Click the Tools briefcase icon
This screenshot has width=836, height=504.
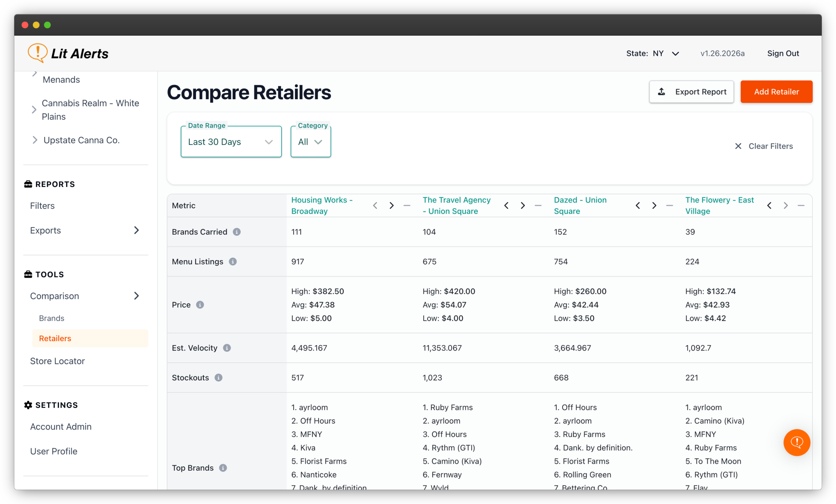tap(27, 274)
